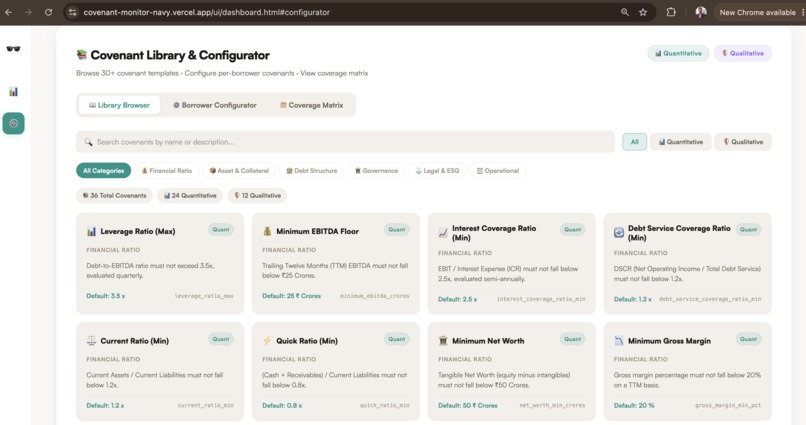Open the browser extensions puzzle icon
This screenshot has width=806, height=425.
[671, 12]
